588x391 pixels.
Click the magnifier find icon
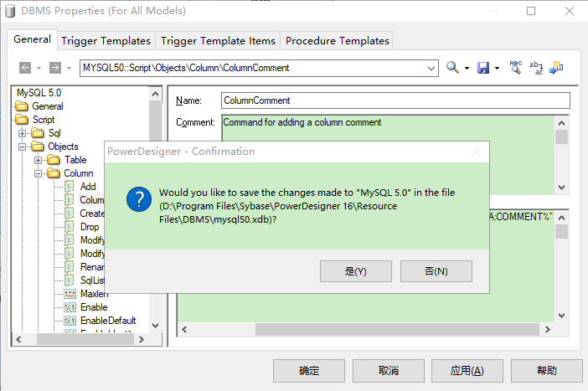click(x=453, y=68)
